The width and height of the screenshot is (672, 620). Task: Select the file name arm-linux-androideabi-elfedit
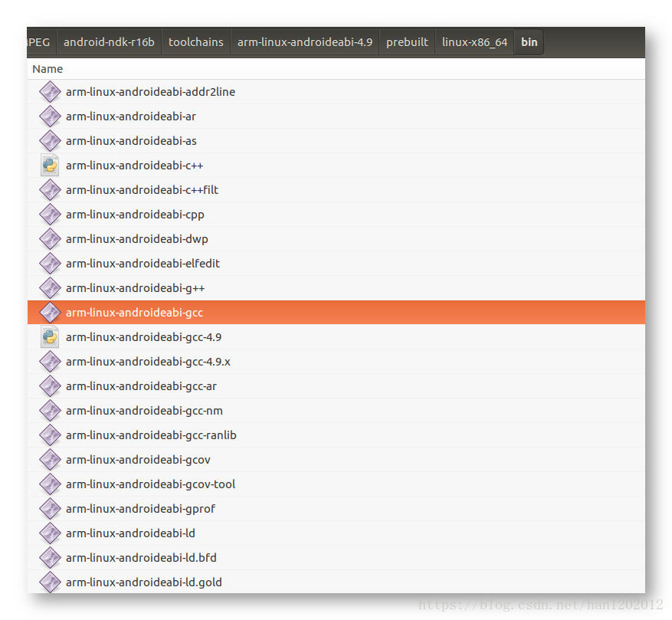click(x=143, y=264)
